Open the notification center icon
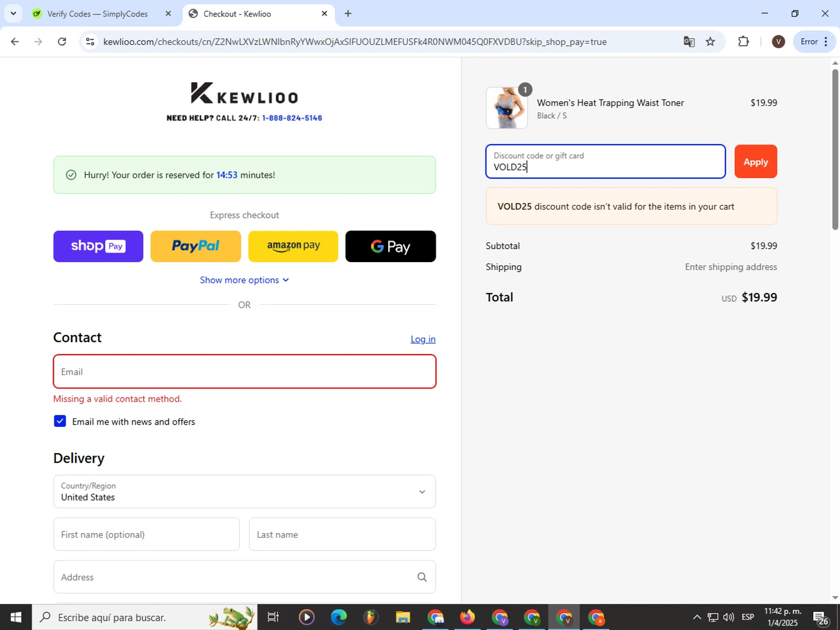 820,617
